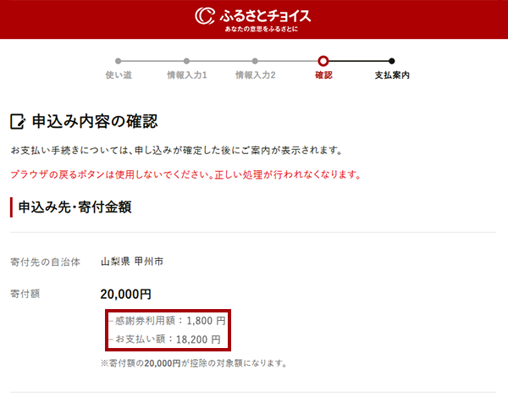
Task: Click the お支払い額 18,200 円 line
Action: (x=168, y=340)
